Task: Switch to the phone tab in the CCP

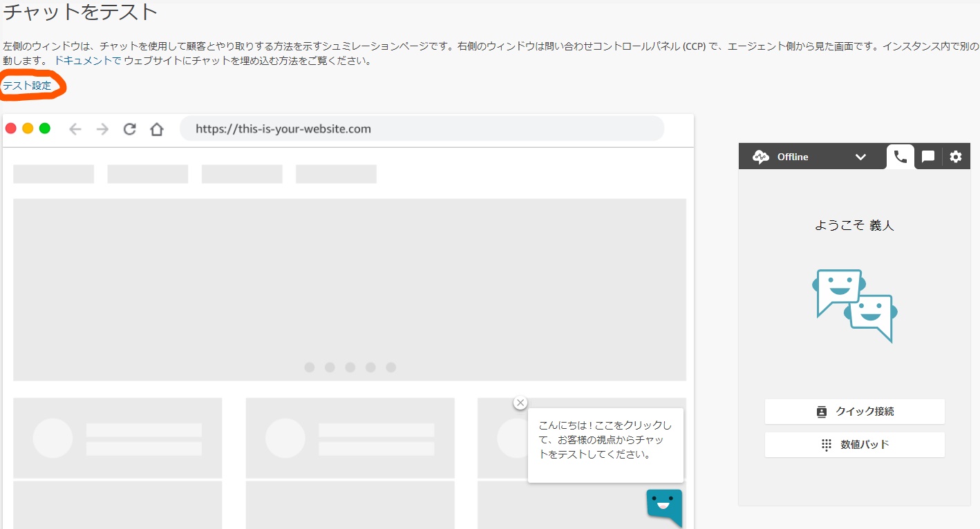Action: 900,156
